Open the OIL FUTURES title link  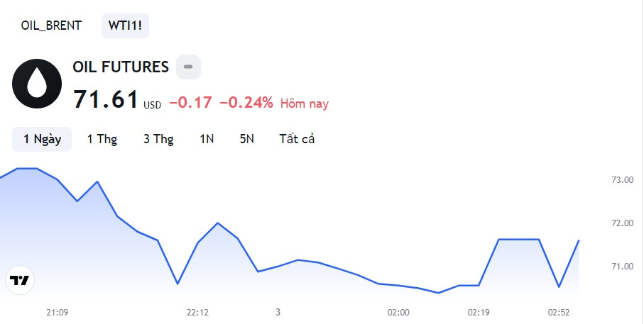click(121, 67)
